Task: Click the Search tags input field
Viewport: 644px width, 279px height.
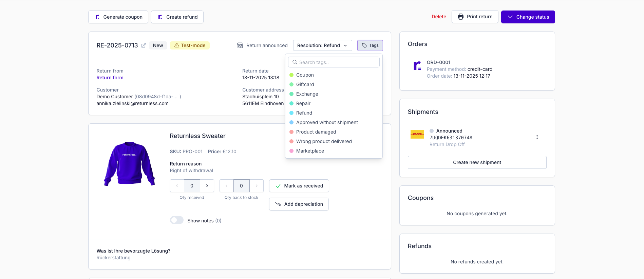Action: (334, 62)
